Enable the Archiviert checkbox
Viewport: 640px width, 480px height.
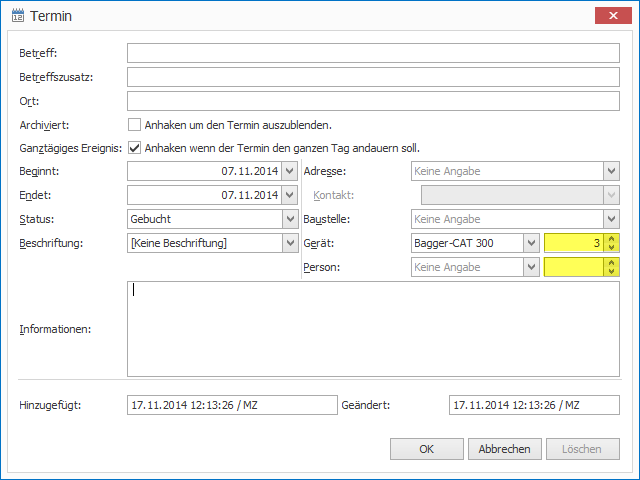click(134, 125)
